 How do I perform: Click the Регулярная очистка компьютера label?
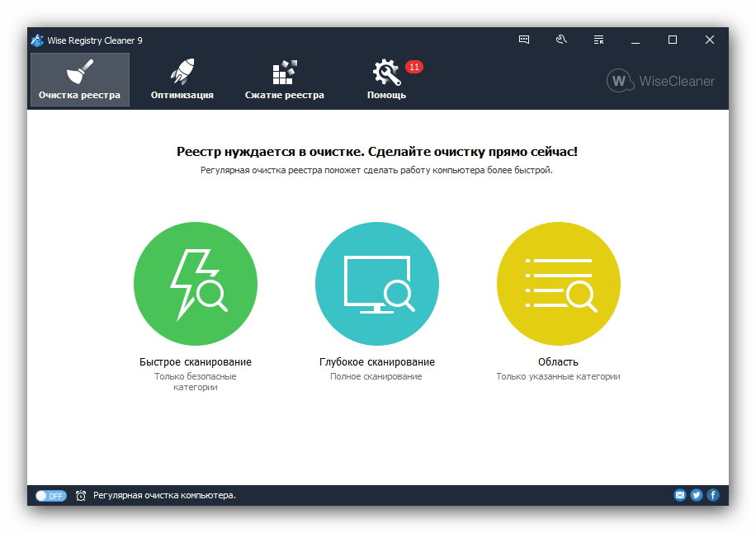pos(163,495)
